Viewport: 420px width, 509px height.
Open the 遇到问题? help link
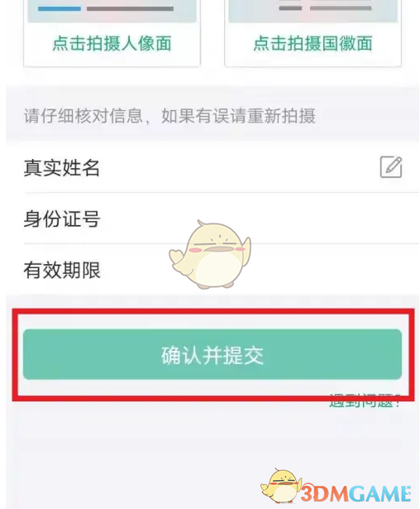click(x=365, y=401)
